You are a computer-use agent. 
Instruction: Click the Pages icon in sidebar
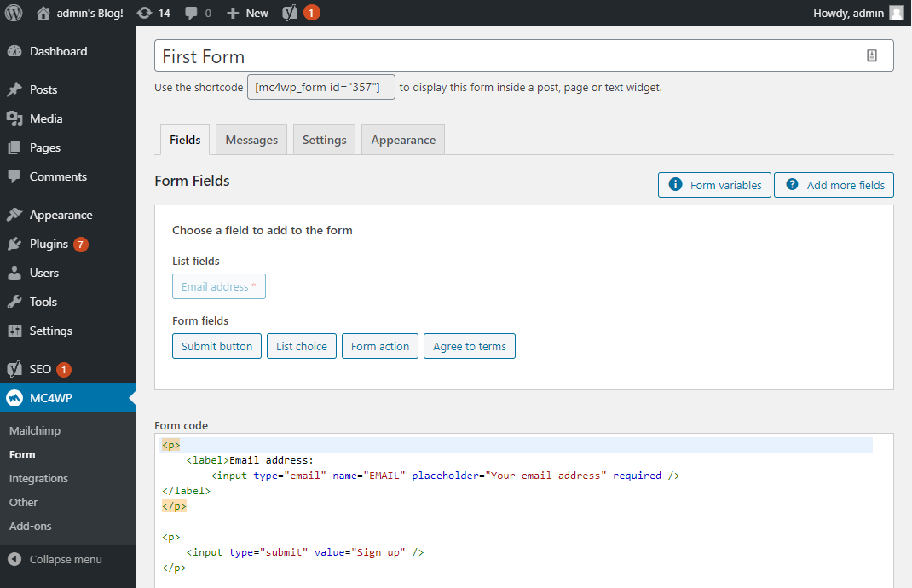tap(14, 147)
